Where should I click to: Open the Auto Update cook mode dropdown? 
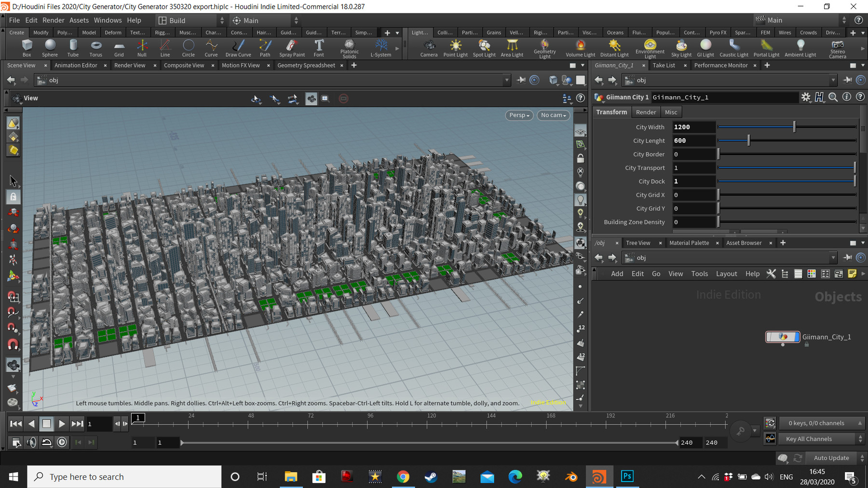(831, 458)
